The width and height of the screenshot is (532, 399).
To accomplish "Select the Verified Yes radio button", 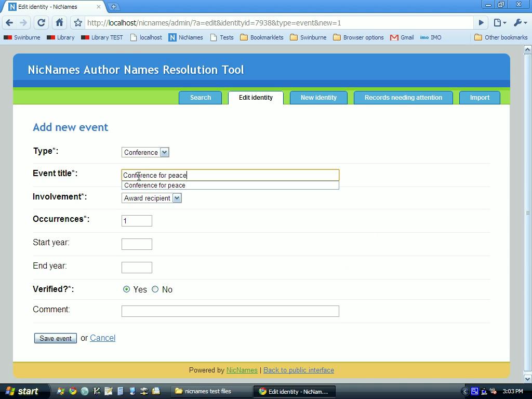I will [x=126, y=289].
